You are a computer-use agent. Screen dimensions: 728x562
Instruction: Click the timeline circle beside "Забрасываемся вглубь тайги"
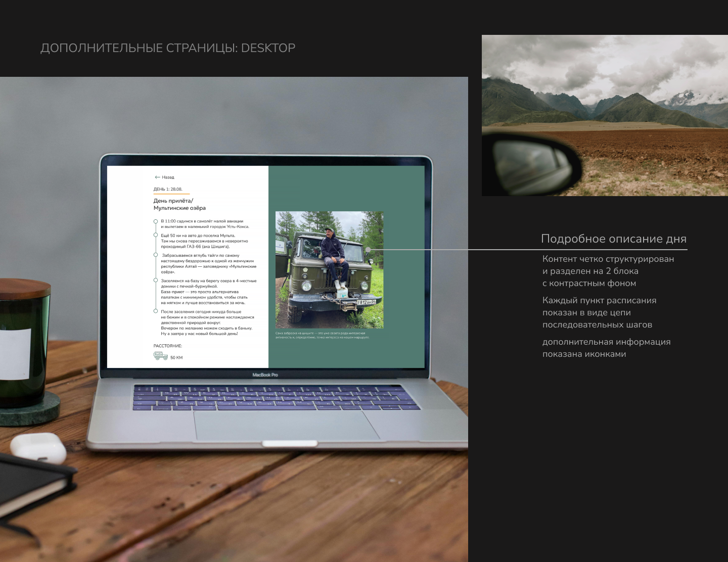[156, 255]
